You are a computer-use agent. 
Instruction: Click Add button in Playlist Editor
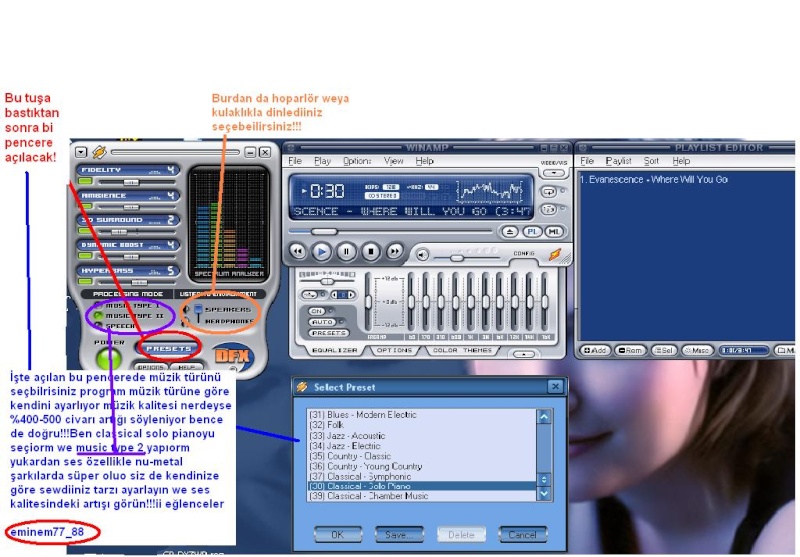(595, 350)
